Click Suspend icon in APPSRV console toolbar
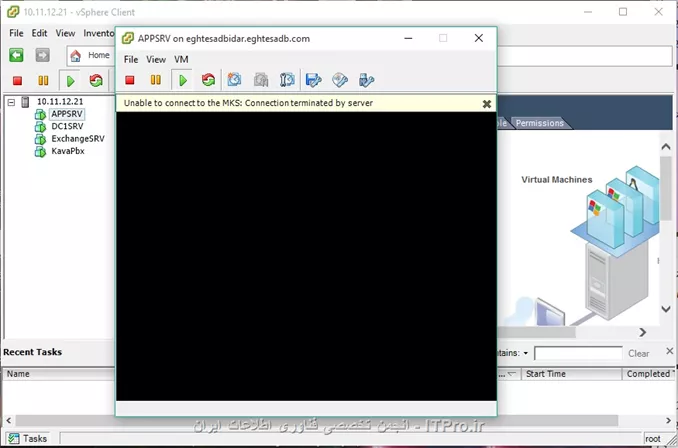Screen dimensions: 678x448 click(156, 80)
